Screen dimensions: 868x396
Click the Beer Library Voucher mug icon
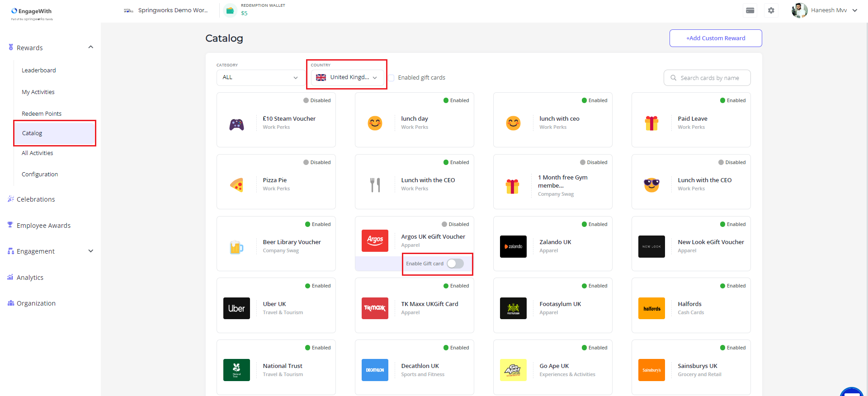point(236,247)
